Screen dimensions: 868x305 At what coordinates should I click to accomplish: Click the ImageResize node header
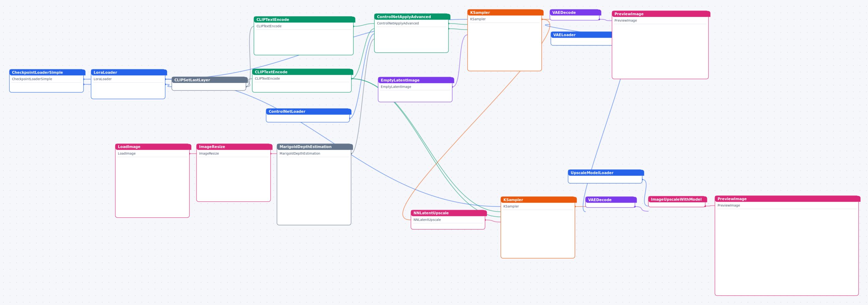click(234, 147)
